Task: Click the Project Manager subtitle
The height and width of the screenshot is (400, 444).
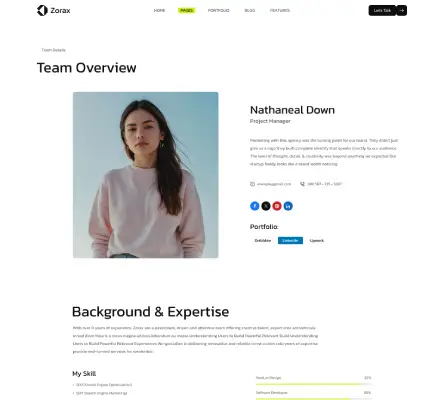Action: tap(270, 121)
